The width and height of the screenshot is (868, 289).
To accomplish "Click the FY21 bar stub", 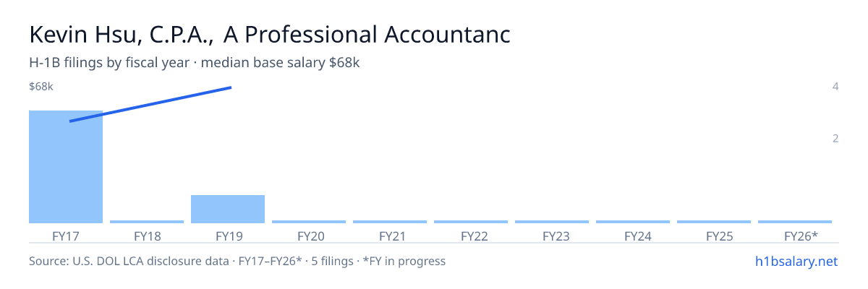I will [390, 222].
